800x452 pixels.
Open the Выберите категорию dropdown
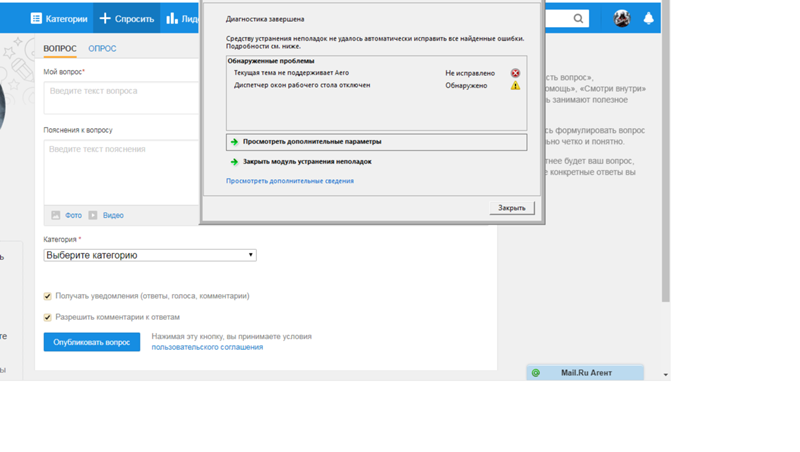pyautogui.click(x=150, y=255)
